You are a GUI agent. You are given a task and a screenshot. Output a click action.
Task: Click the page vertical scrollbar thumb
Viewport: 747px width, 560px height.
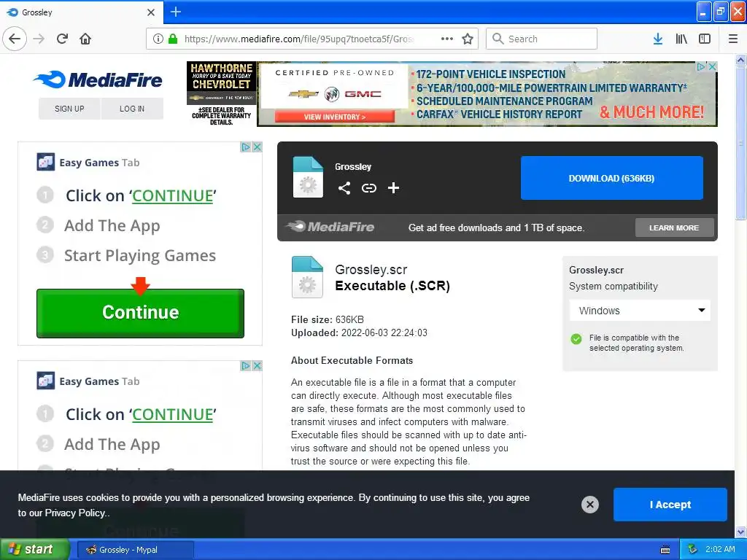pyautogui.click(x=741, y=143)
